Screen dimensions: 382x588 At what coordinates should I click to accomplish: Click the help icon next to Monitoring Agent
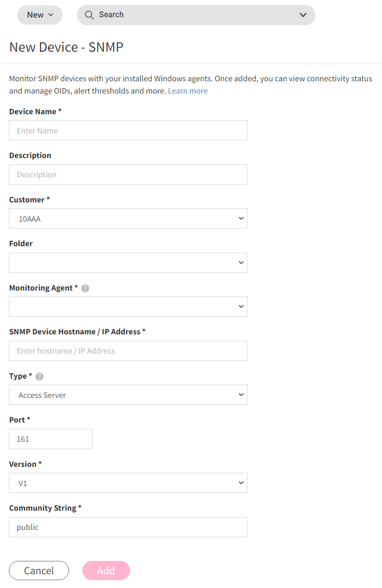pos(85,289)
